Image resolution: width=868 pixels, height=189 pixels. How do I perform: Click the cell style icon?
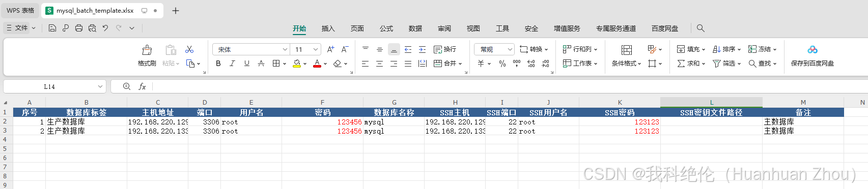pos(652,49)
